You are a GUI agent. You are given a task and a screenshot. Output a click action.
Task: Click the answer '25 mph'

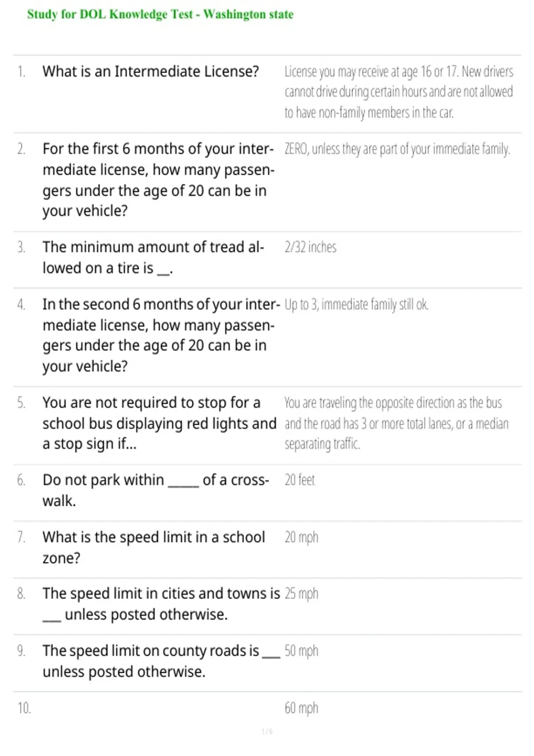click(301, 594)
